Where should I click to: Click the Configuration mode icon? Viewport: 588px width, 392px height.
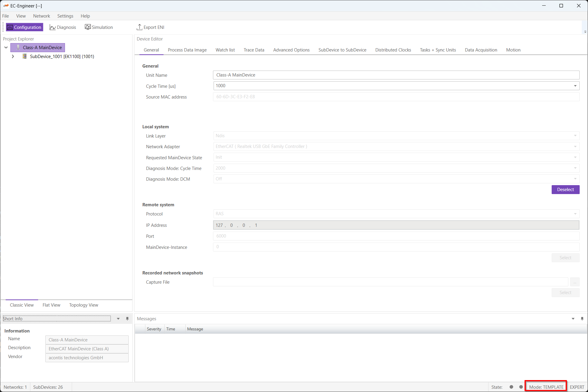(10, 27)
